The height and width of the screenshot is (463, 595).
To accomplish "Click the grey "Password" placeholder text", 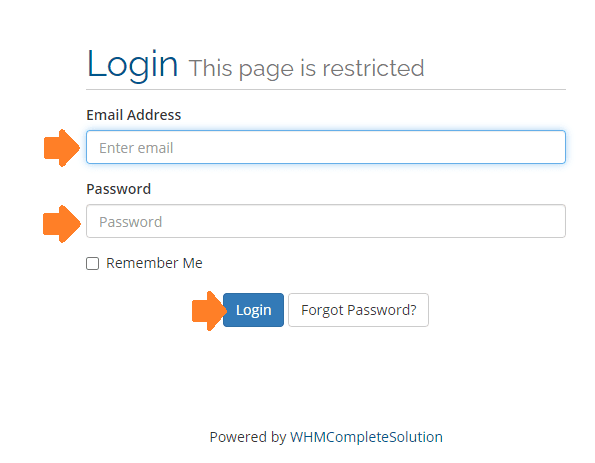I will (131, 222).
